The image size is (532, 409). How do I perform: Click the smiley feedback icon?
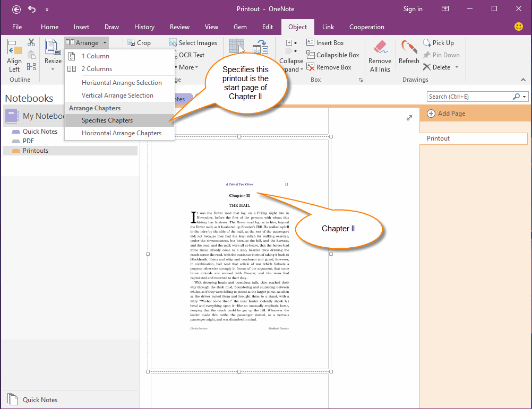(518, 27)
